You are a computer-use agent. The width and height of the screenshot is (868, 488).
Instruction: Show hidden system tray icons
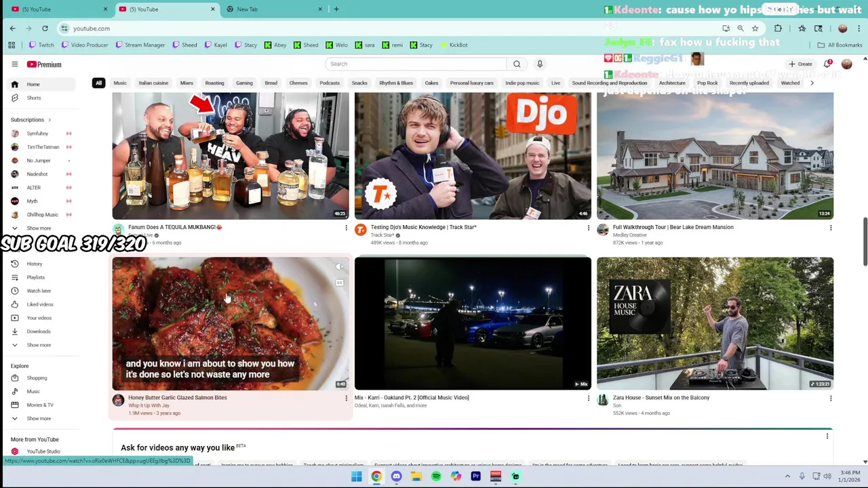point(787,476)
